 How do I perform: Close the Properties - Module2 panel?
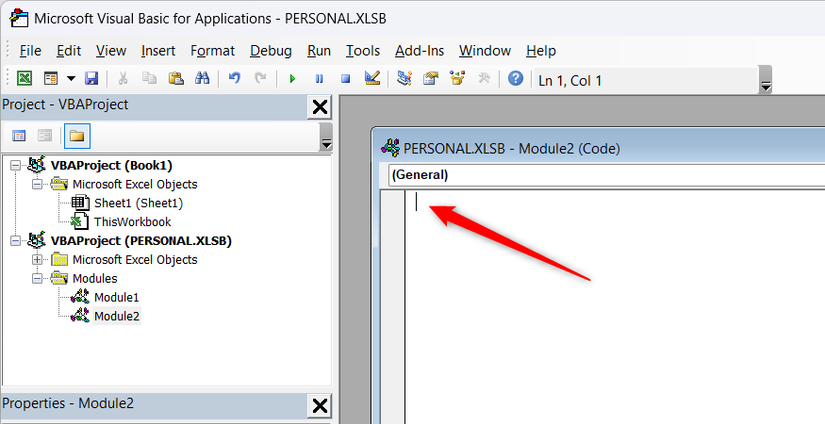pos(319,406)
